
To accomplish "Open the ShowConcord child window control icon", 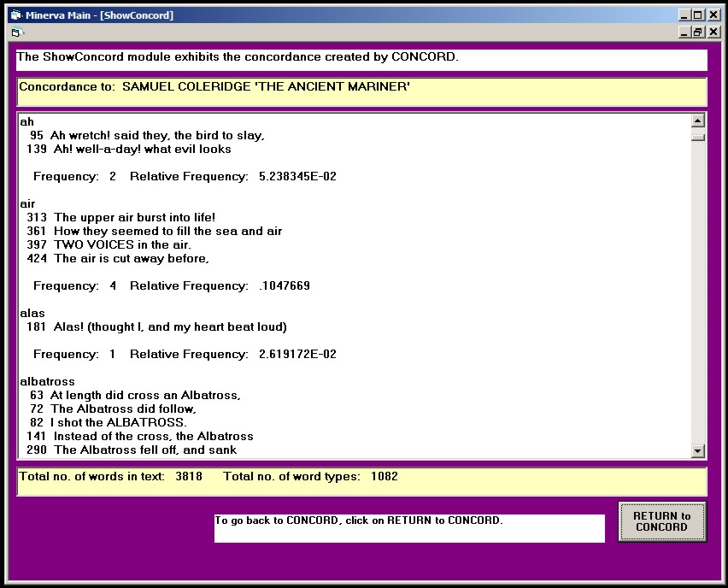I will [16, 32].
